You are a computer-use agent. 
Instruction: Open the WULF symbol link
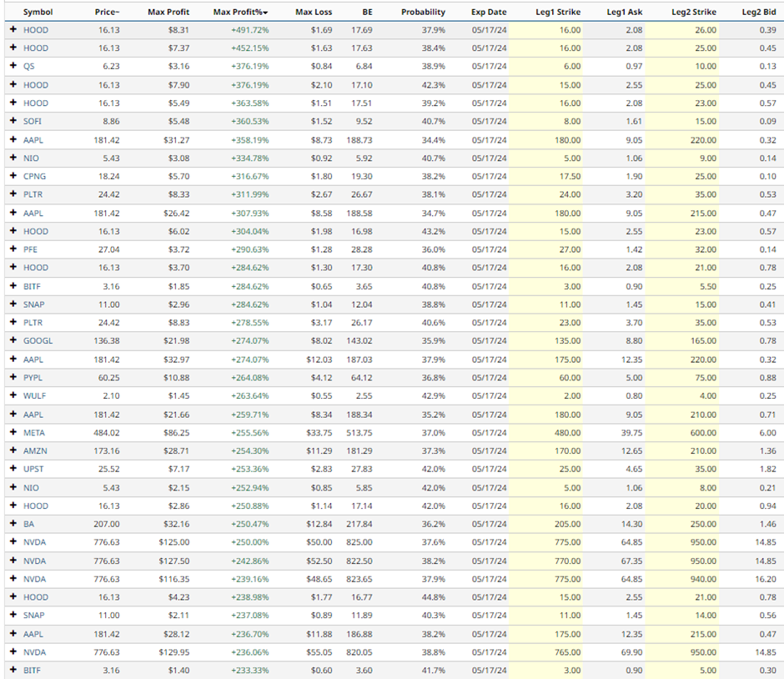click(35, 396)
